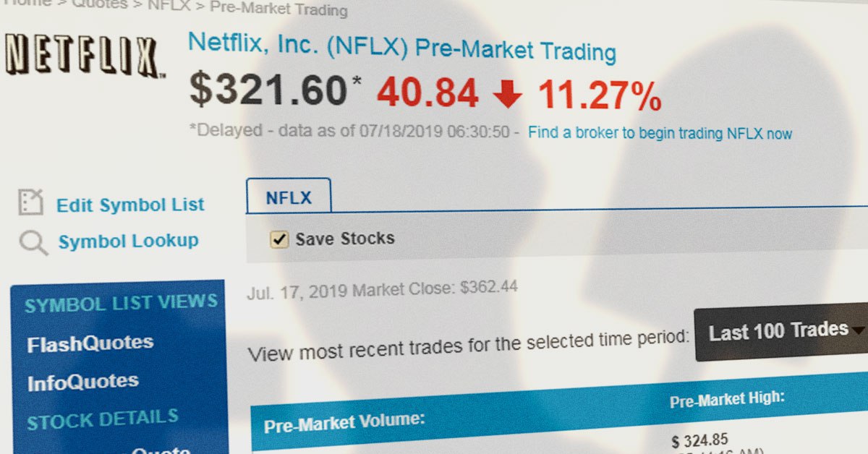Click the Pre-Market Trading breadcrumb
This screenshot has width=868, height=454.
coord(278,10)
